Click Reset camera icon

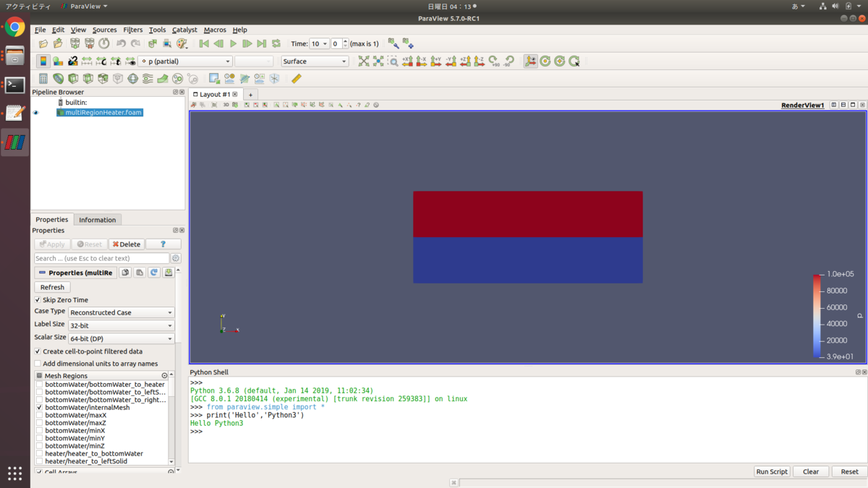(x=364, y=61)
